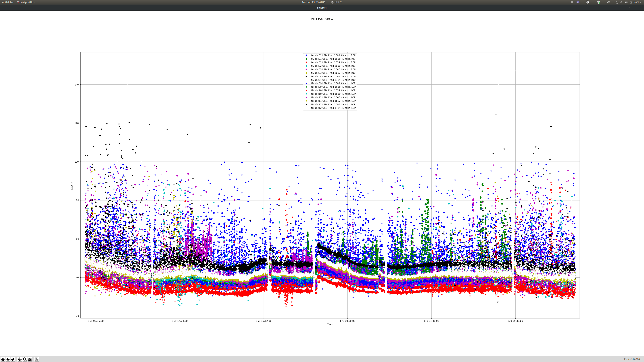The height and width of the screenshot is (362, 644).
Task: Click the red star marker for bbc10 LSB
Action: pos(307,90)
